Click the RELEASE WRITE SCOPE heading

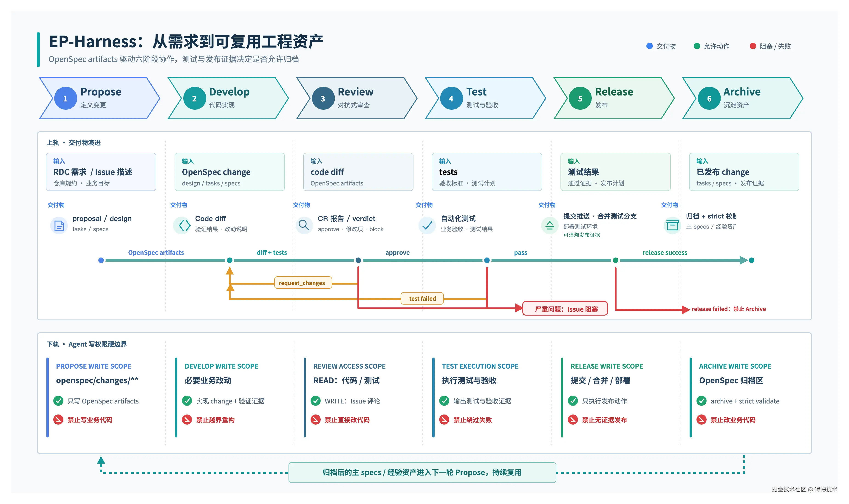pyautogui.click(x=607, y=367)
